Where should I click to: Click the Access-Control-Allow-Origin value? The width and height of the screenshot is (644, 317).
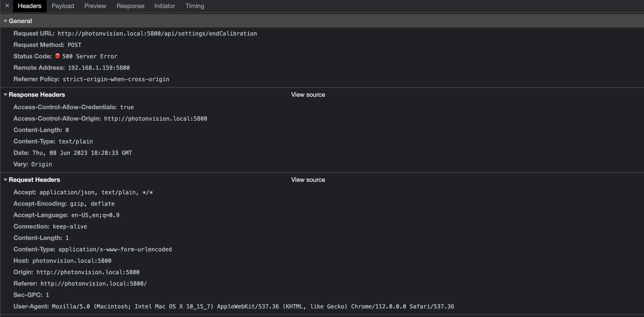(x=156, y=119)
